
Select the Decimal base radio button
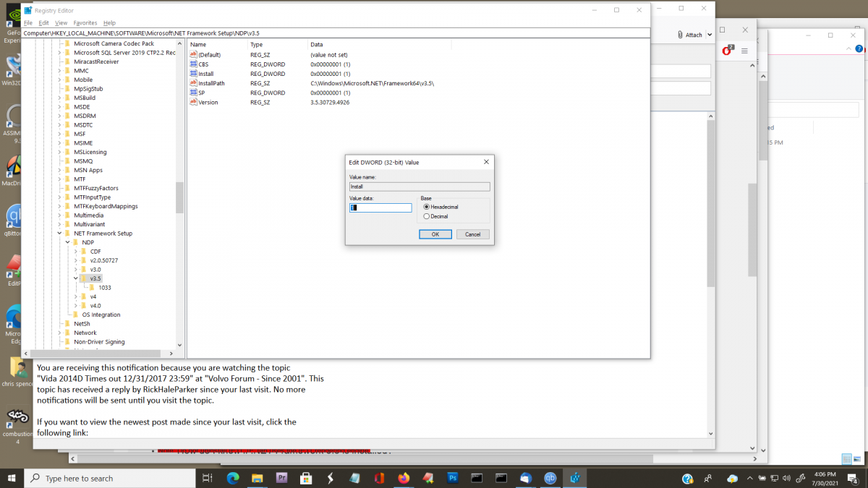(427, 216)
